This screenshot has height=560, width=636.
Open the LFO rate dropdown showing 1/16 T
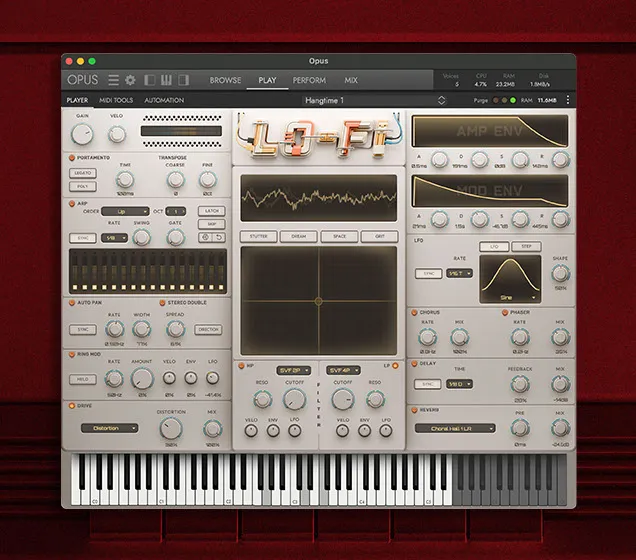click(x=459, y=273)
